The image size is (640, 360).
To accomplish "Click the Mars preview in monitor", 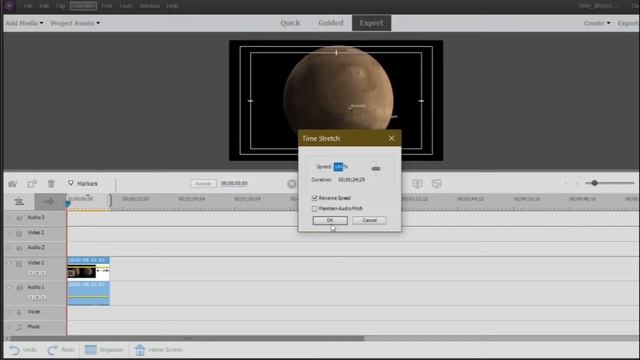I will 338,90.
